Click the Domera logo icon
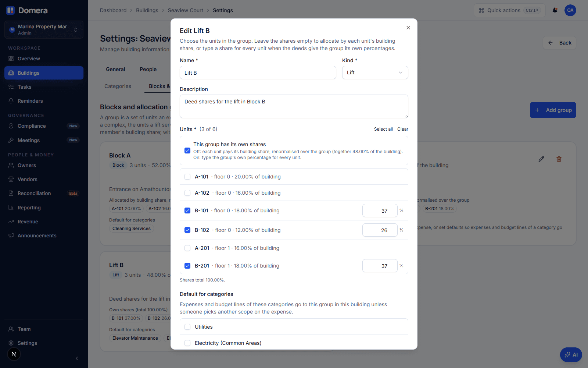The width and height of the screenshot is (588, 368). 10,10
